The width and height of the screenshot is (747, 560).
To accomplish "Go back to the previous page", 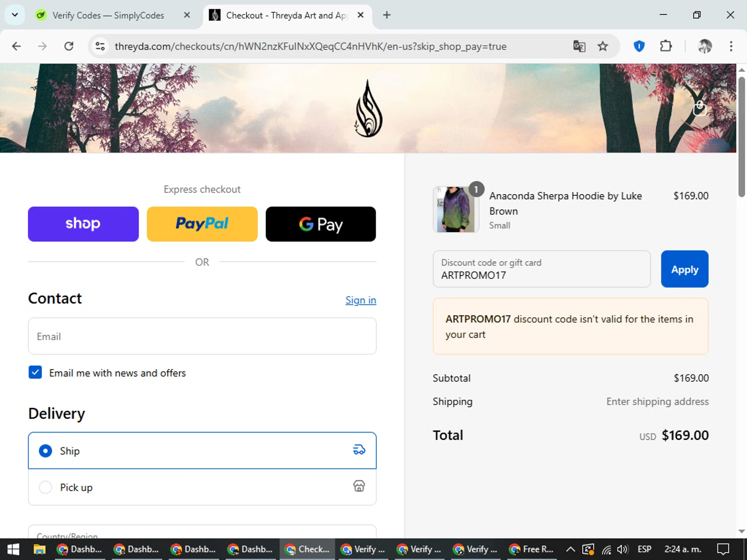I will pos(16,46).
